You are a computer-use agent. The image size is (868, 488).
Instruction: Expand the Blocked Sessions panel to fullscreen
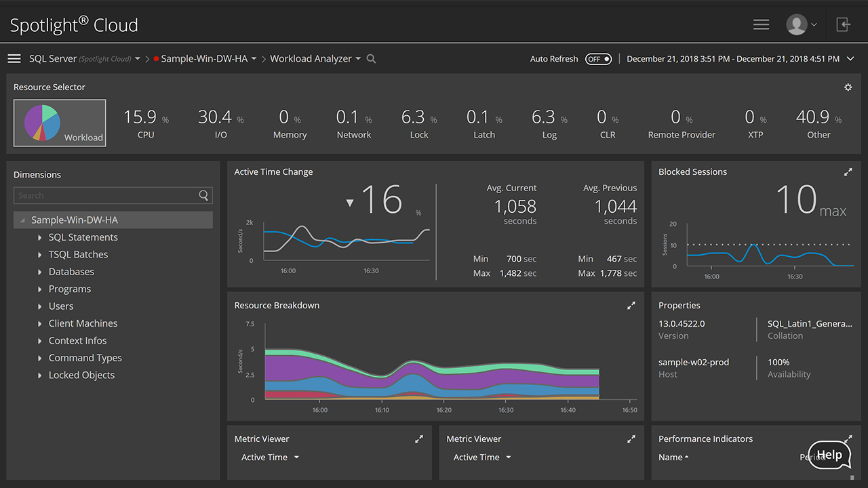(848, 171)
